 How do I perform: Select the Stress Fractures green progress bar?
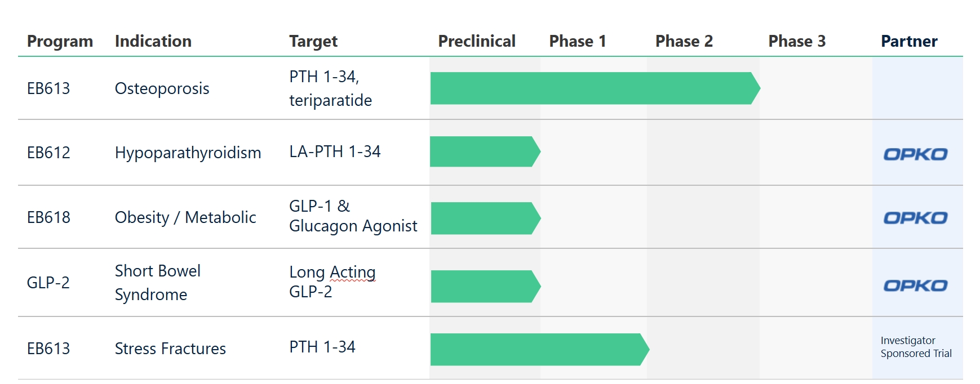coord(539,350)
